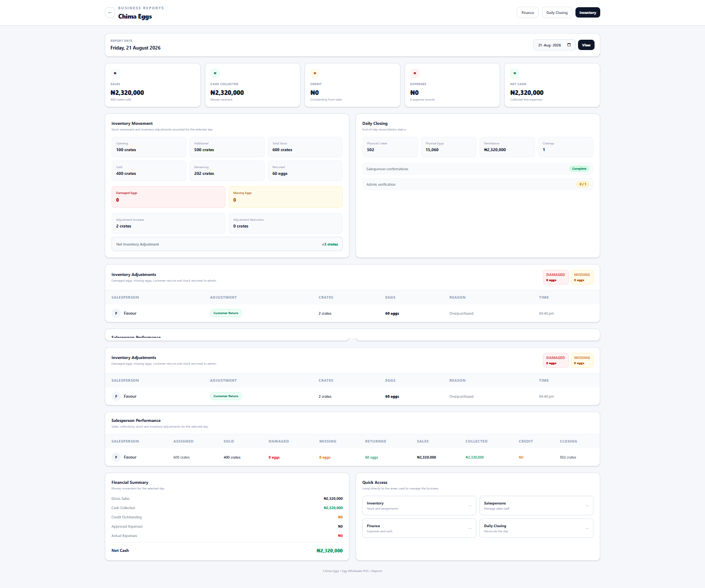
Task: Click the Missing Eggs yellow tile
Action: click(x=285, y=197)
